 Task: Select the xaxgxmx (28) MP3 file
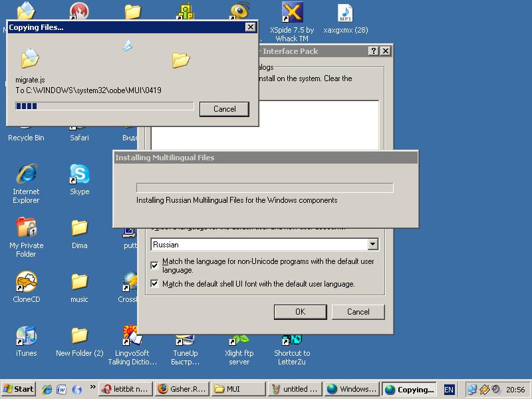345,13
